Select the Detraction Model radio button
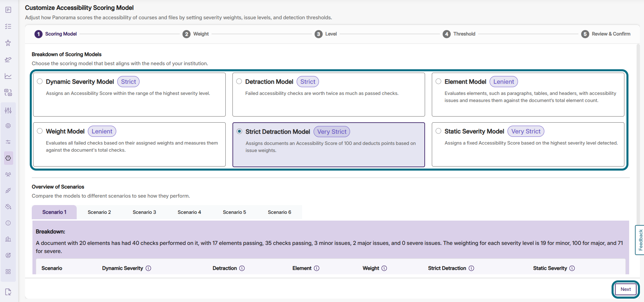The width and height of the screenshot is (644, 302). click(x=239, y=81)
